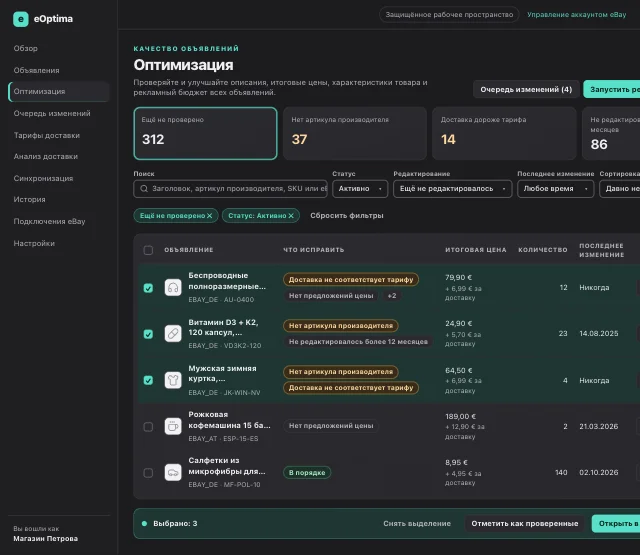Click the magnifier icon in search field
The height and width of the screenshot is (555, 640).
144,189
